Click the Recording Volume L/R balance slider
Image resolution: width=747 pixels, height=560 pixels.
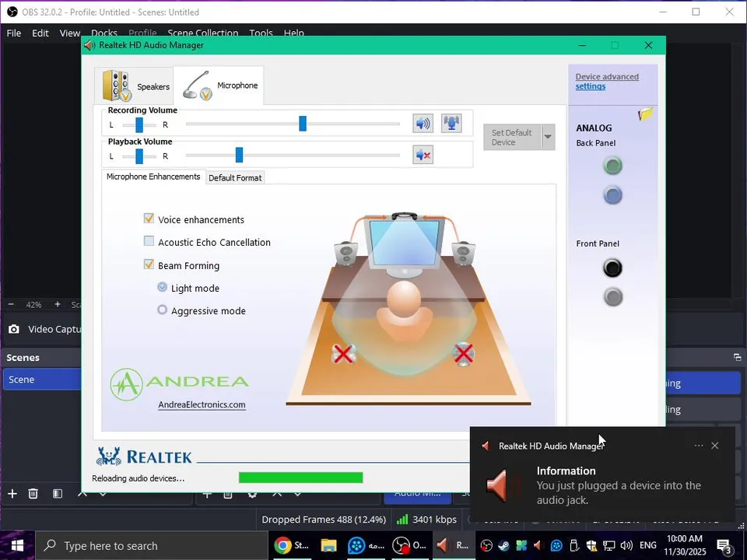coord(139,124)
